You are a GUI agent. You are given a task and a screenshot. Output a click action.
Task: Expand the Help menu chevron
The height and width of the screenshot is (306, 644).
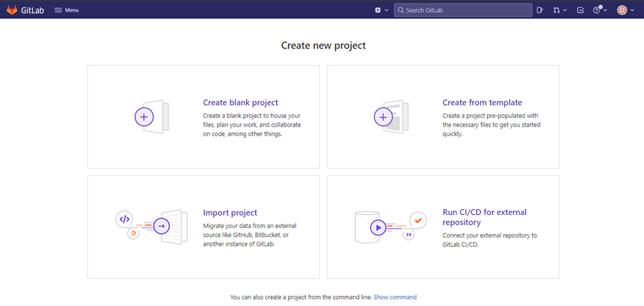(605, 10)
